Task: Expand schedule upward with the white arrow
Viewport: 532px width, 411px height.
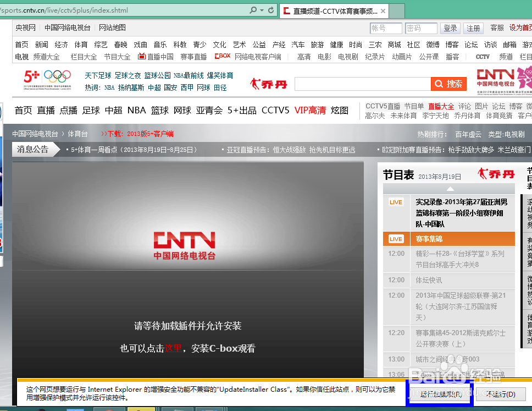Action: click(450, 189)
